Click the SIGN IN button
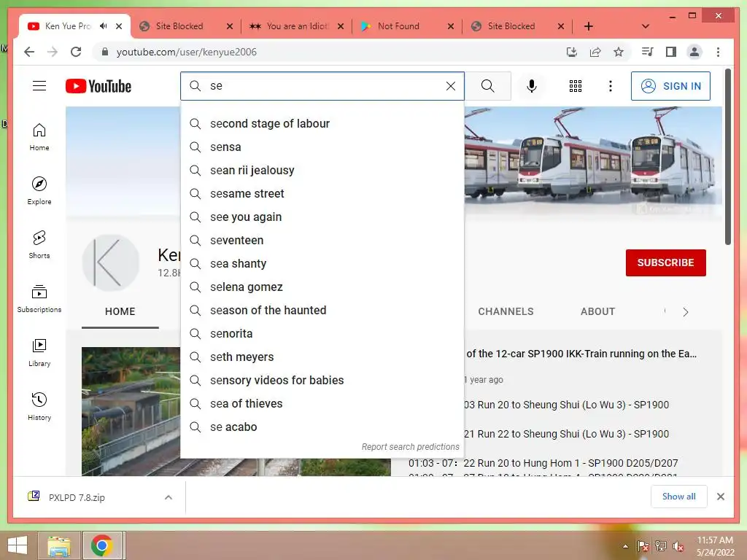Image resolution: width=747 pixels, height=560 pixels. pos(670,86)
